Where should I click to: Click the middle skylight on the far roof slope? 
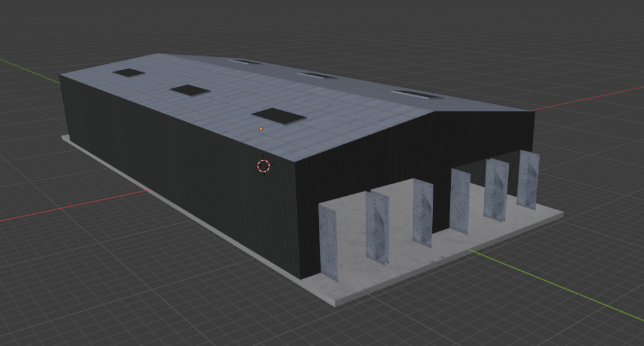(317, 75)
